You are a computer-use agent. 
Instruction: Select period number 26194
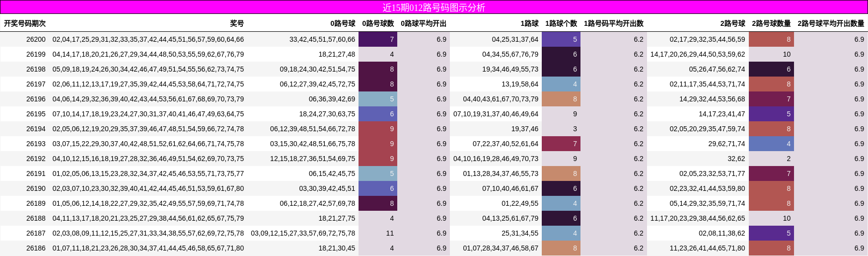pos(36,129)
